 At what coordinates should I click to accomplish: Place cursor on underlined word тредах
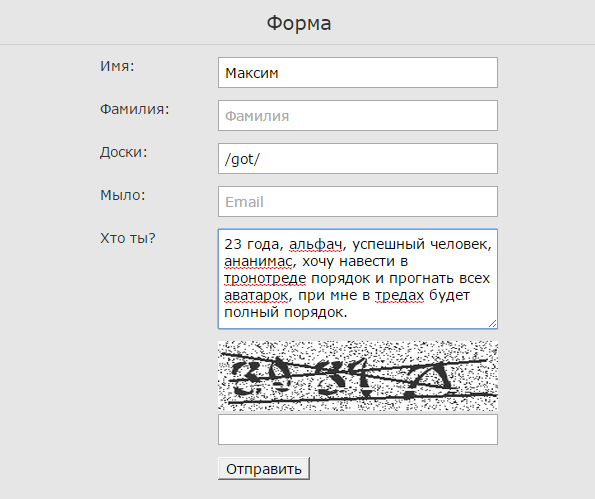tap(399, 295)
